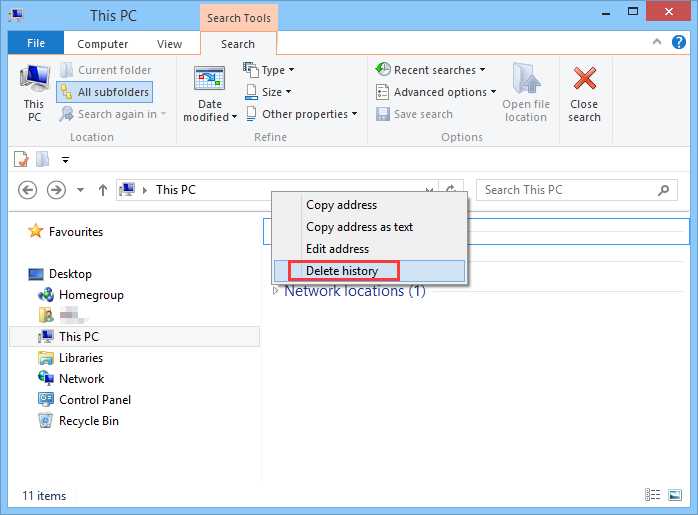Select Delete history menu entry
Screen dimensions: 698x515
click(369, 271)
